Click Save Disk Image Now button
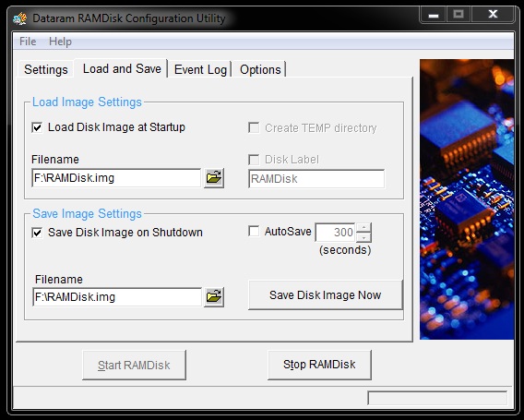Viewport: 524px width, 420px height. click(x=325, y=295)
